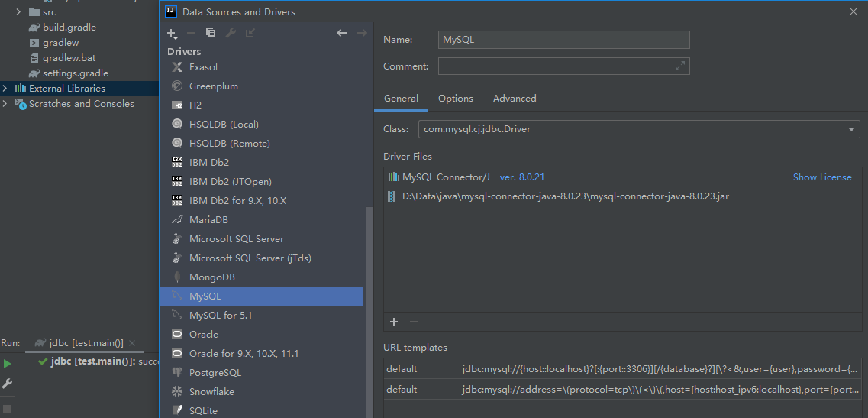Screen dimensions: 868x418
Task: Add a new data source with plus icon
Action: click(171, 34)
